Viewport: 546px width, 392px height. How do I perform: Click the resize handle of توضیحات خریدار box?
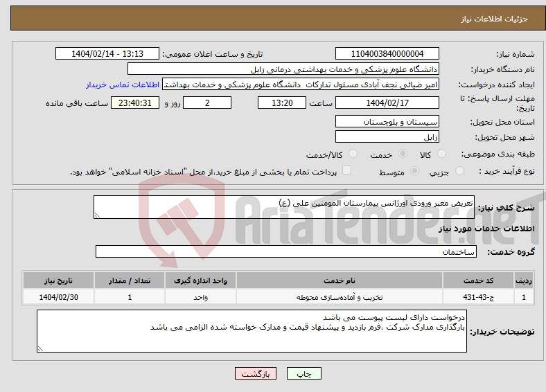pyautogui.click(x=40, y=348)
